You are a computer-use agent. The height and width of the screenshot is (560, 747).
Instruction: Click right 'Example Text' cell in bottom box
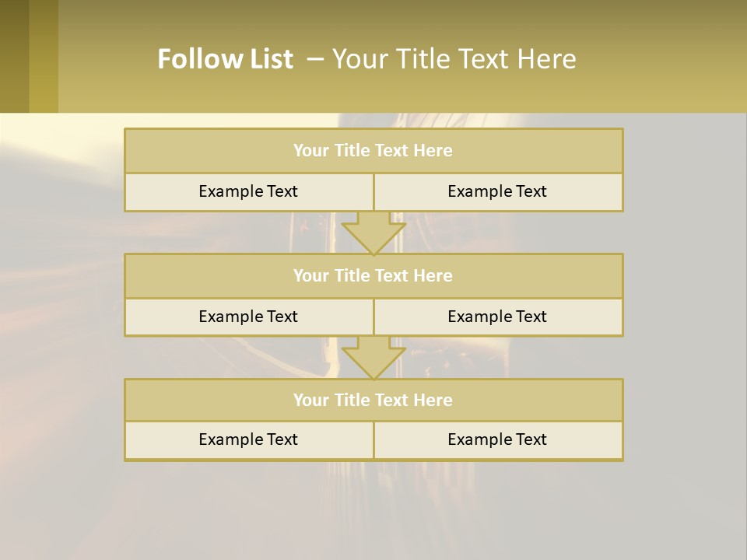pos(498,440)
